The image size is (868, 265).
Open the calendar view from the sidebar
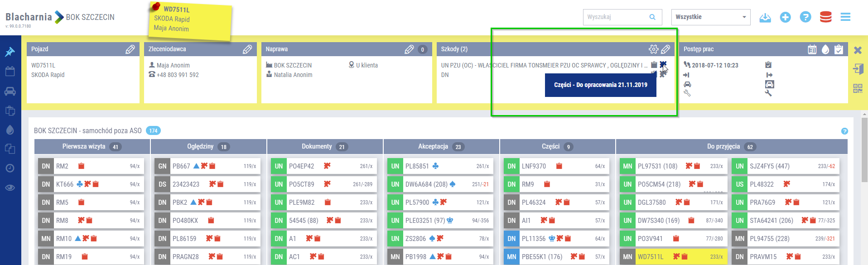pos(10,71)
